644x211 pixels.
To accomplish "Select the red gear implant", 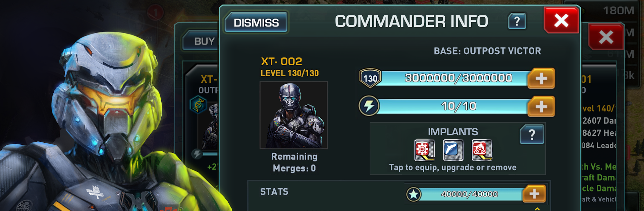I will 424,150.
